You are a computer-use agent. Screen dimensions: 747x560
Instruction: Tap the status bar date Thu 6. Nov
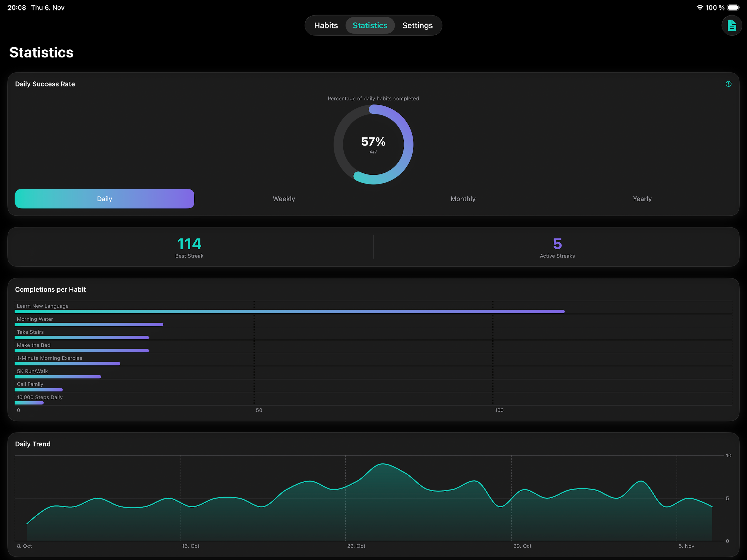coord(48,7)
